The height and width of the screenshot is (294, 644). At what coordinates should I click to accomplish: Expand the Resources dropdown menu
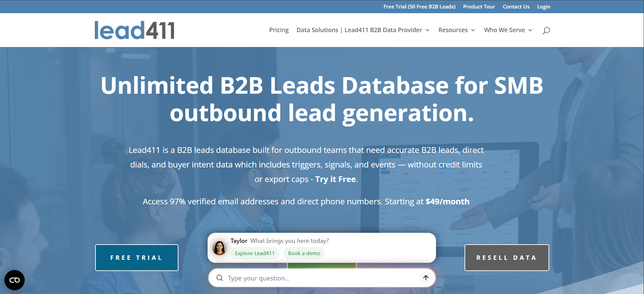click(457, 30)
